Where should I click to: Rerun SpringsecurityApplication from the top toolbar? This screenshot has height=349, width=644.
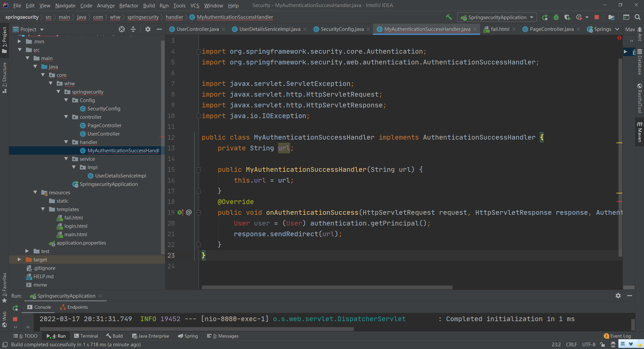545,17
